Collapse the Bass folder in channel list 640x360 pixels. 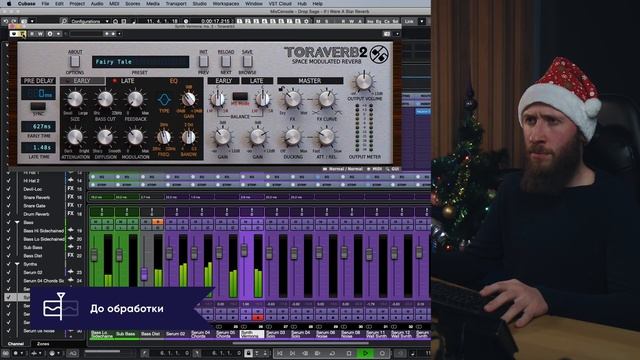17,222
